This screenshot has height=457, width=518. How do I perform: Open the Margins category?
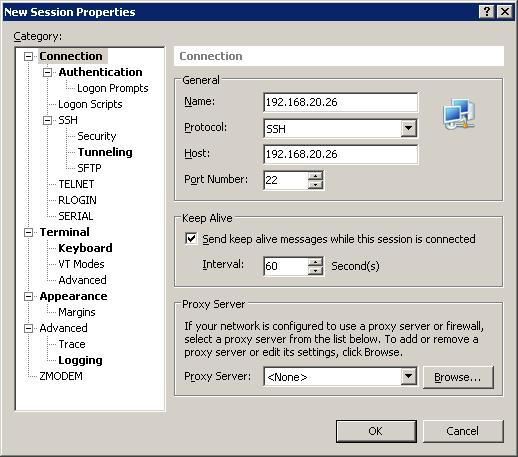[77, 312]
